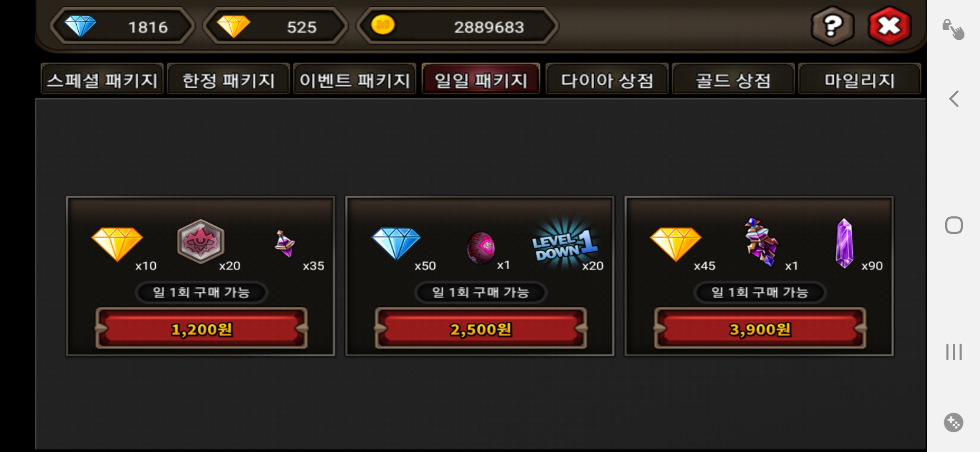Select the purple potion x35 item

(x=285, y=244)
